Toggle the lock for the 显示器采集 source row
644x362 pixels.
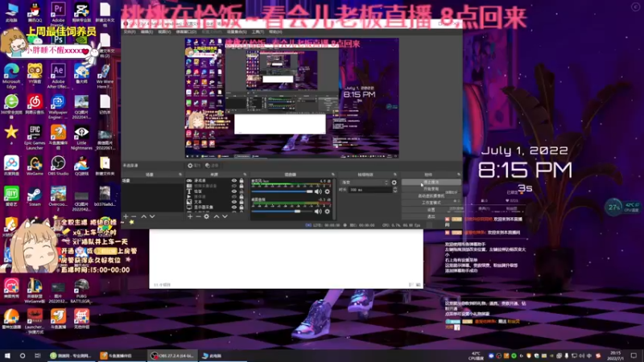pyautogui.click(x=242, y=208)
